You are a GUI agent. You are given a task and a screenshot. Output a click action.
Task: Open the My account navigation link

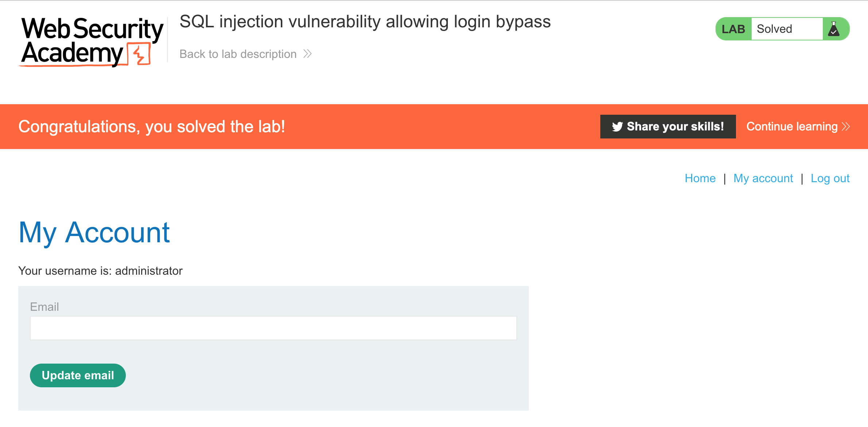click(763, 178)
